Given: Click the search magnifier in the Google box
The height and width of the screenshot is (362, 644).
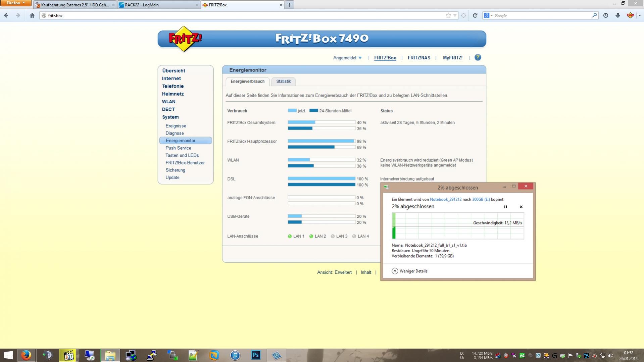Looking at the screenshot, I should (x=594, y=15).
